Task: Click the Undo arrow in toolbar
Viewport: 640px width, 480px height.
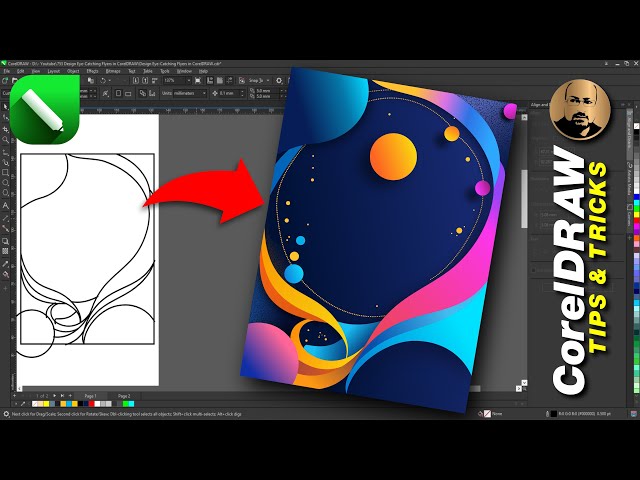Action: click(x=104, y=80)
